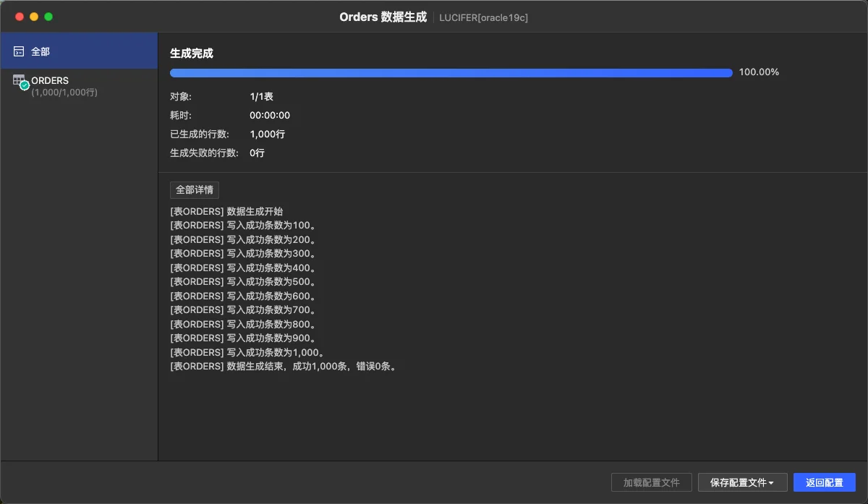Click the green success checkmark badge
This screenshot has width=868, height=504.
click(25, 85)
